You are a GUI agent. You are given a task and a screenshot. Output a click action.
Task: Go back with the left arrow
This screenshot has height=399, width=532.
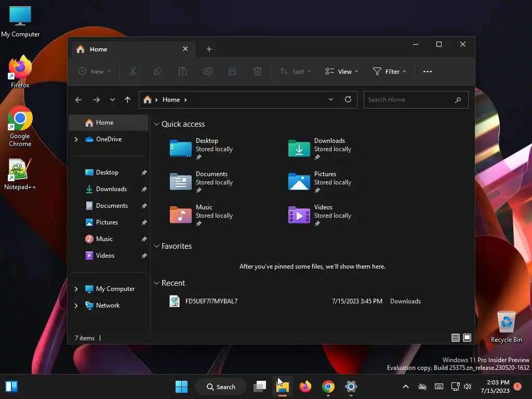pyautogui.click(x=78, y=100)
